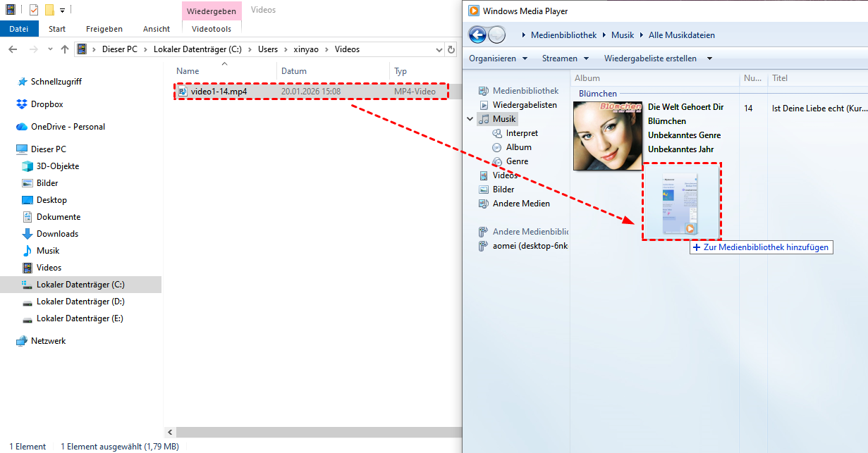Click the refresh button beside Explorer address bar

tap(452, 49)
